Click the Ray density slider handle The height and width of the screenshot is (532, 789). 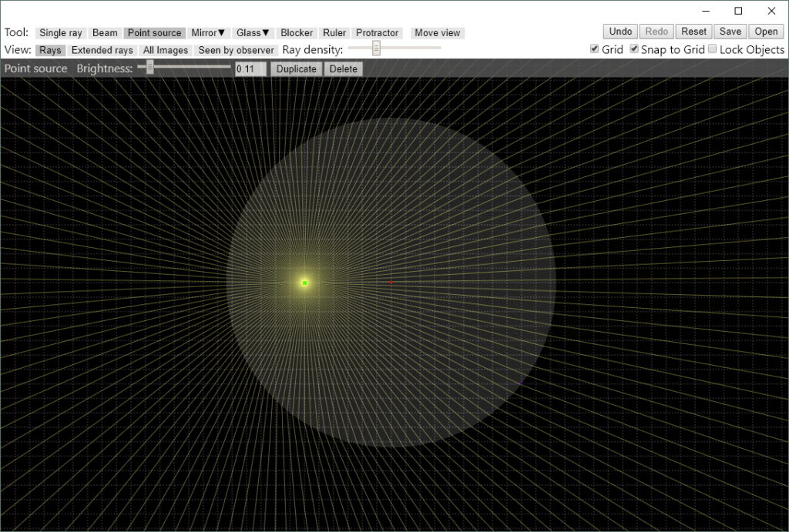tap(376, 49)
